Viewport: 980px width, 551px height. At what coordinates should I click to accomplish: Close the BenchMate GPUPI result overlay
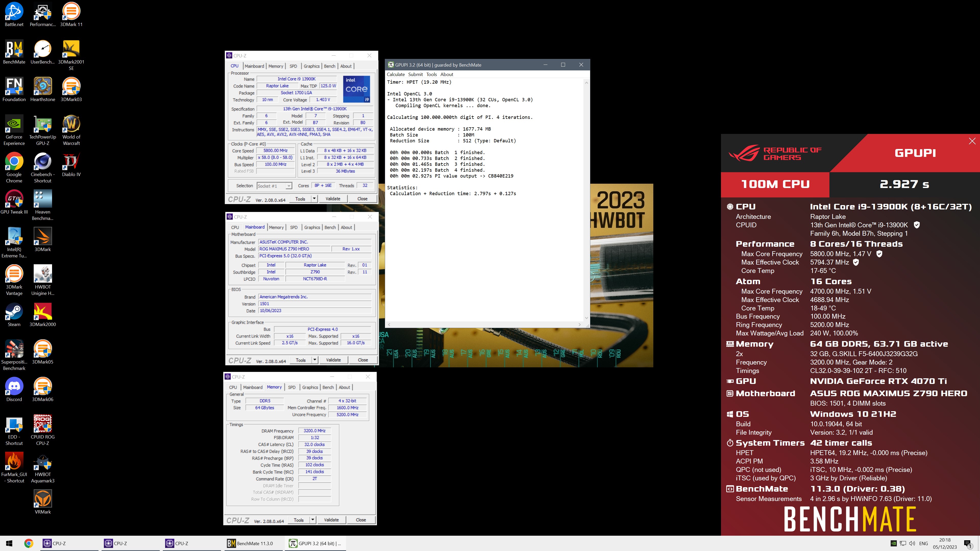[972, 141]
